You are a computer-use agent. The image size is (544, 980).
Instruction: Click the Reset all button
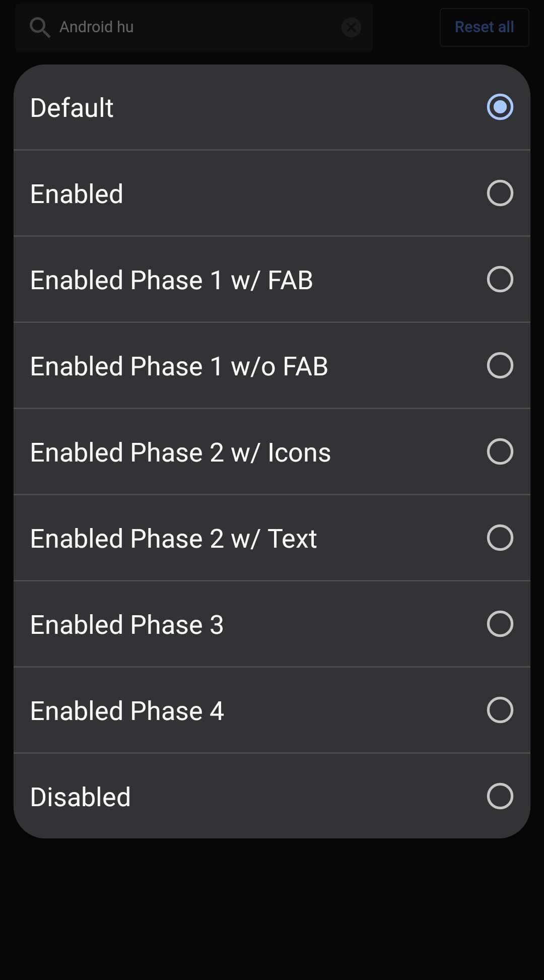click(x=484, y=27)
